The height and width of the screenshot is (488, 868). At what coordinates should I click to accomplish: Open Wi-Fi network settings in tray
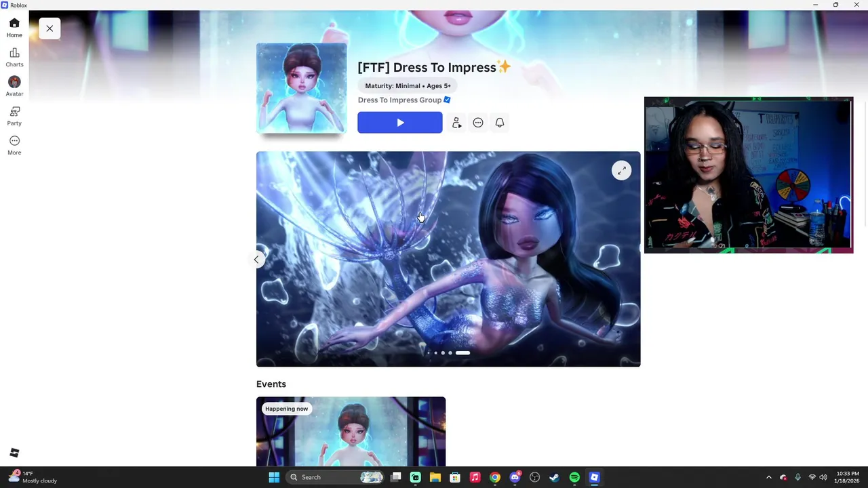pyautogui.click(x=812, y=477)
